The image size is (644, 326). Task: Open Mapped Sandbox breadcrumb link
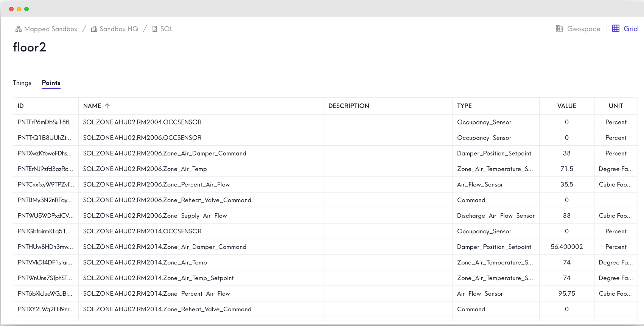[x=51, y=29]
